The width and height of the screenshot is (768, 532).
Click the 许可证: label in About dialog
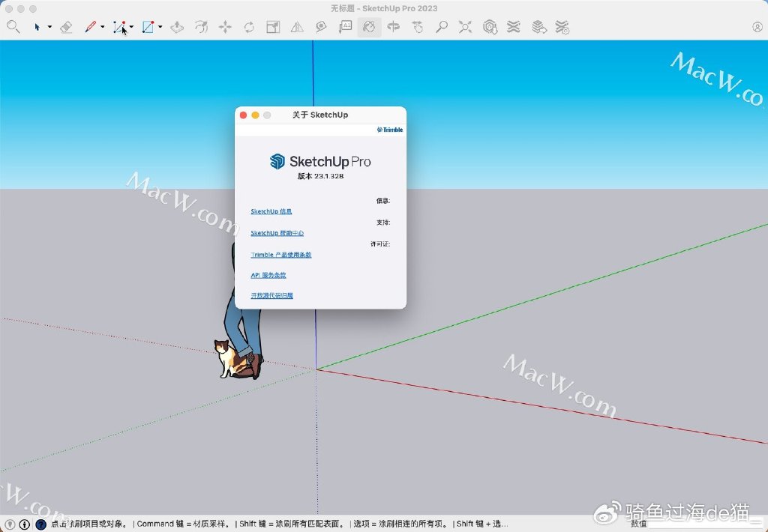pos(380,244)
